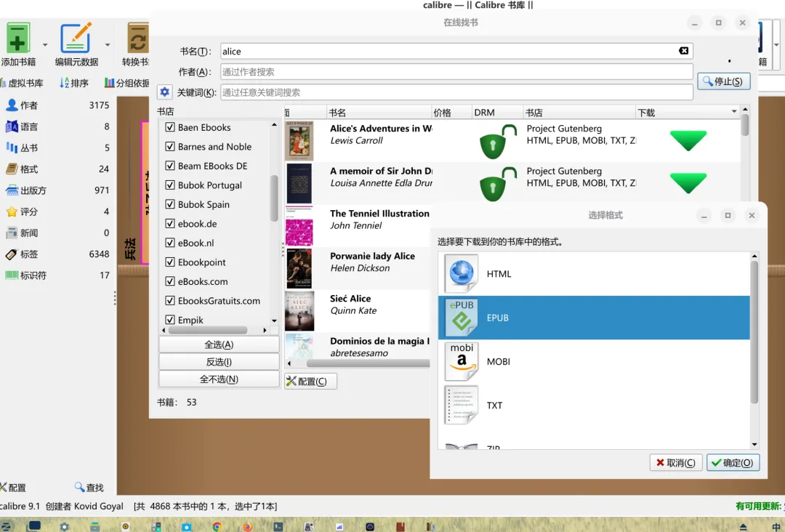Open results column header dropdown arrow

pyautogui.click(x=734, y=112)
